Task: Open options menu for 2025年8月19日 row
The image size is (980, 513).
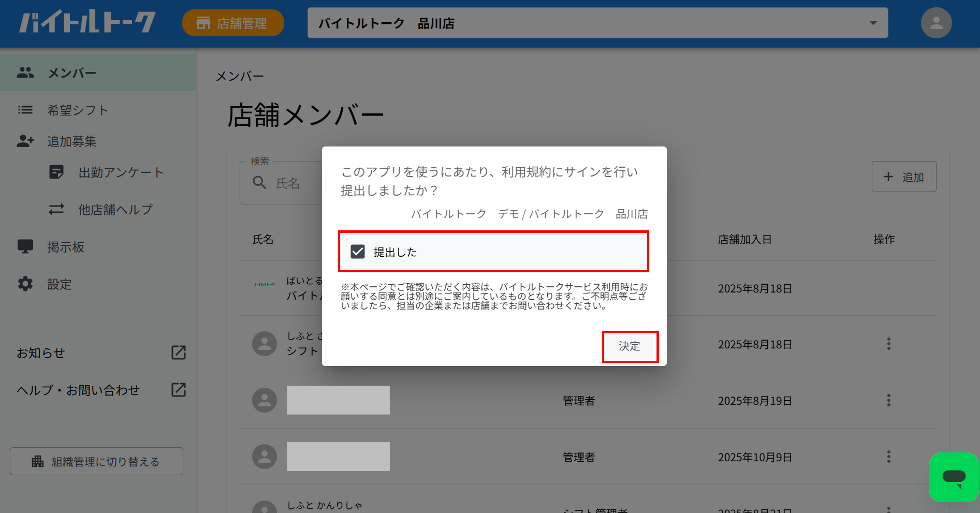Action: point(889,400)
